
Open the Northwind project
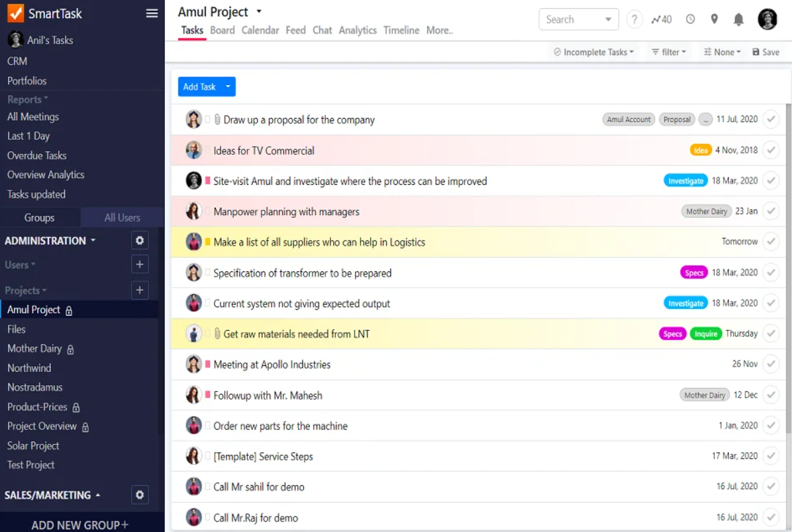[30, 368]
